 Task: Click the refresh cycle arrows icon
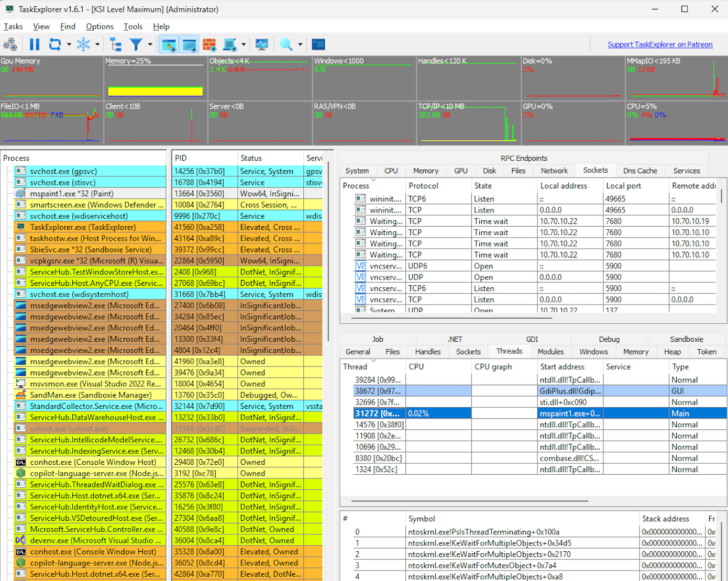(x=54, y=44)
